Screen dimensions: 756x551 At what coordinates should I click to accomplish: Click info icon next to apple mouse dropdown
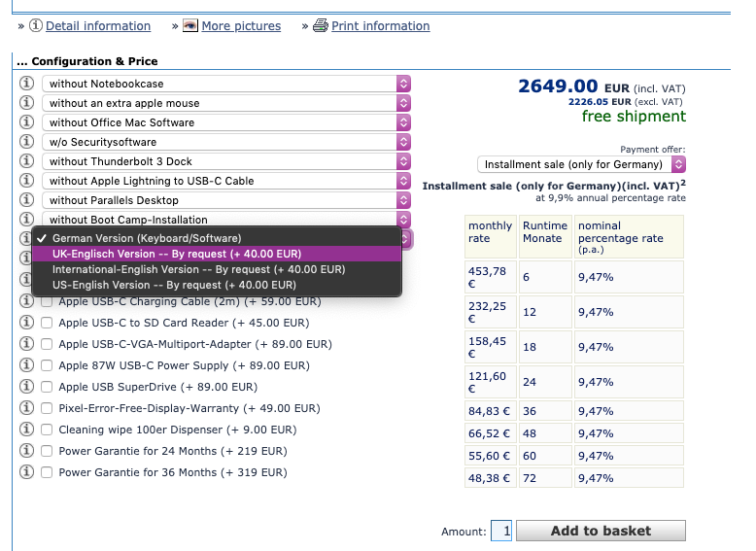tap(26, 103)
